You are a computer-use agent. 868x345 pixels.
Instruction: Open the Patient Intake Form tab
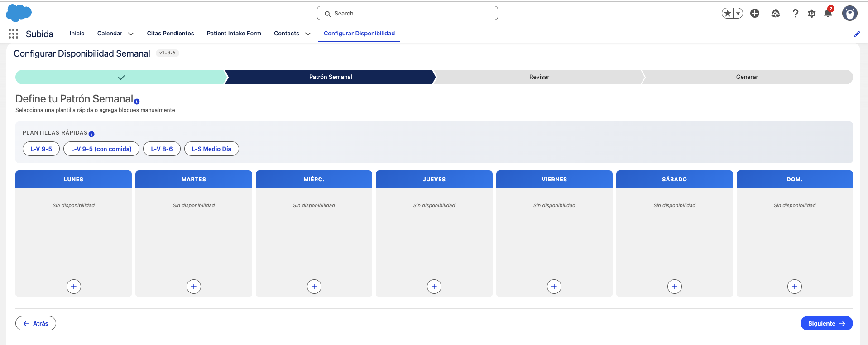tap(234, 34)
